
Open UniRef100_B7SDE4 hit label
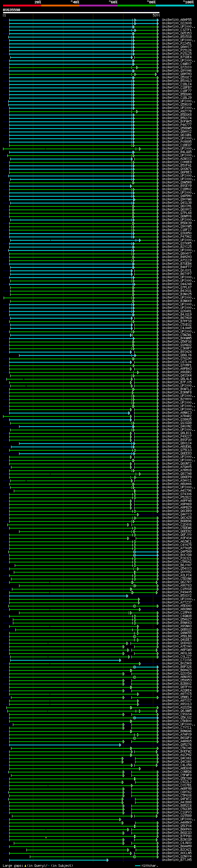click(x=177, y=57)
